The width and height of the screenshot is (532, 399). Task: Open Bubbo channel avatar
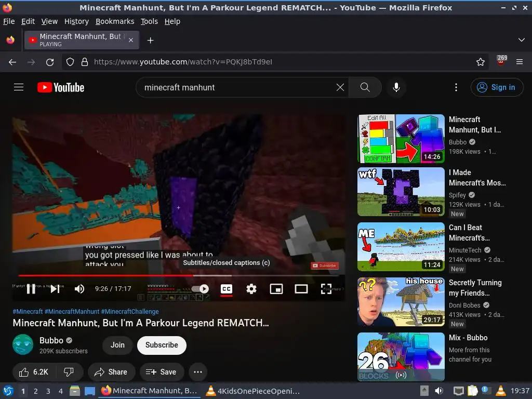tap(23, 345)
